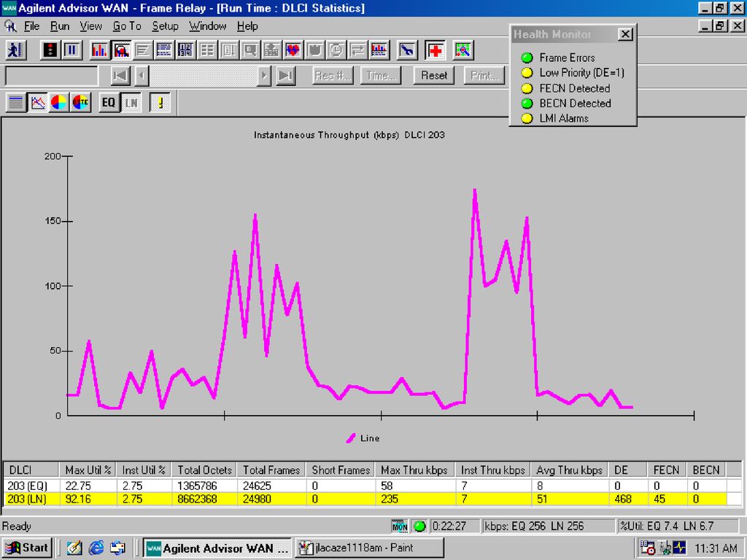Click the Max Util % column header
Image resolution: width=747 pixels, height=560 pixels.
88,470
